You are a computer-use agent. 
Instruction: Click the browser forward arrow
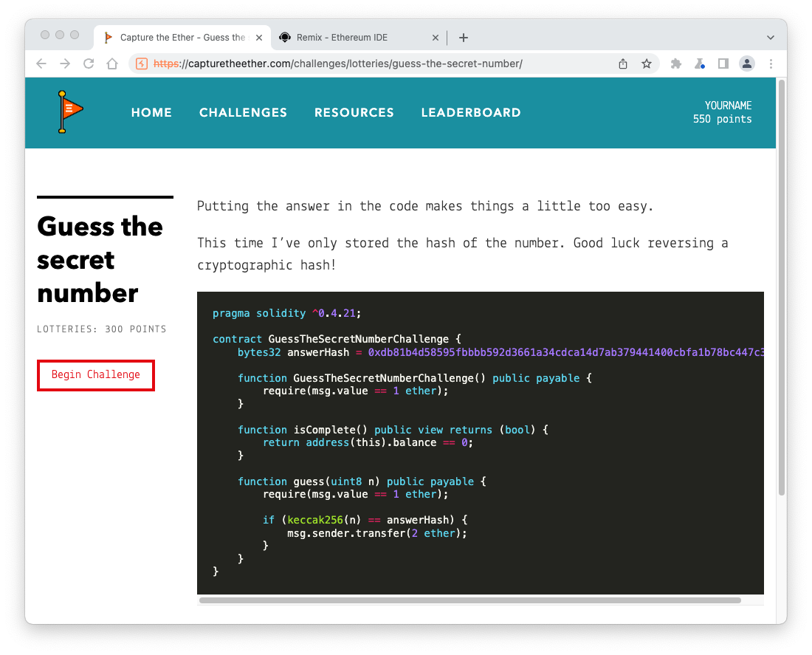pos(65,64)
